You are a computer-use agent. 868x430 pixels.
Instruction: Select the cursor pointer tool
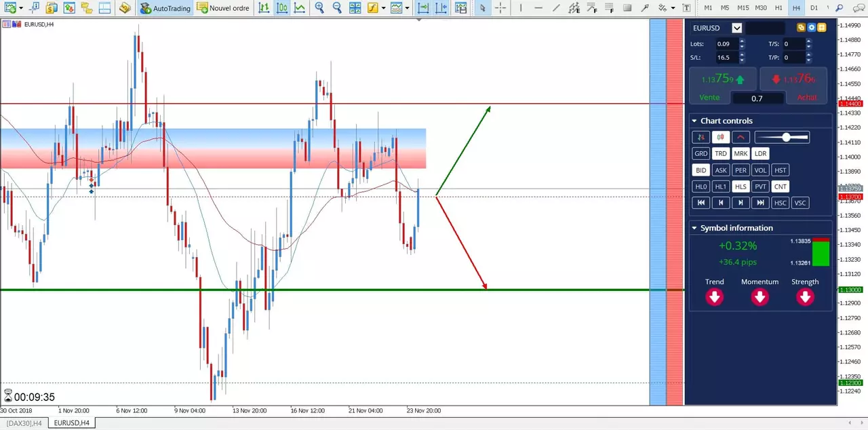click(x=482, y=8)
